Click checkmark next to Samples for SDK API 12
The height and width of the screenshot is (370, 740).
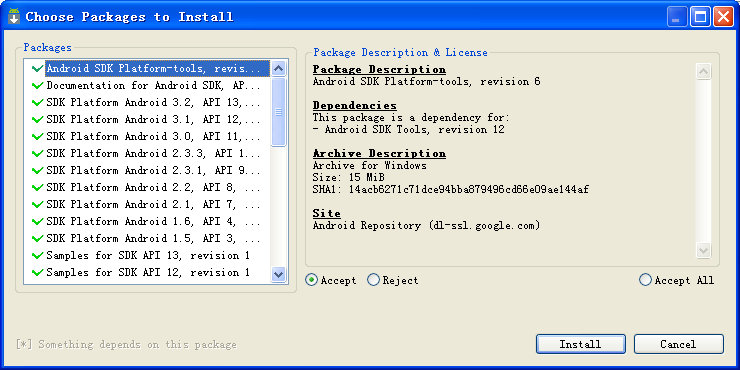(x=38, y=272)
